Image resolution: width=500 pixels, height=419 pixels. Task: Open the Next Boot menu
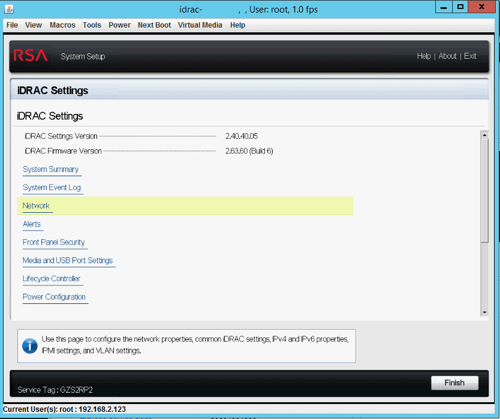(154, 25)
